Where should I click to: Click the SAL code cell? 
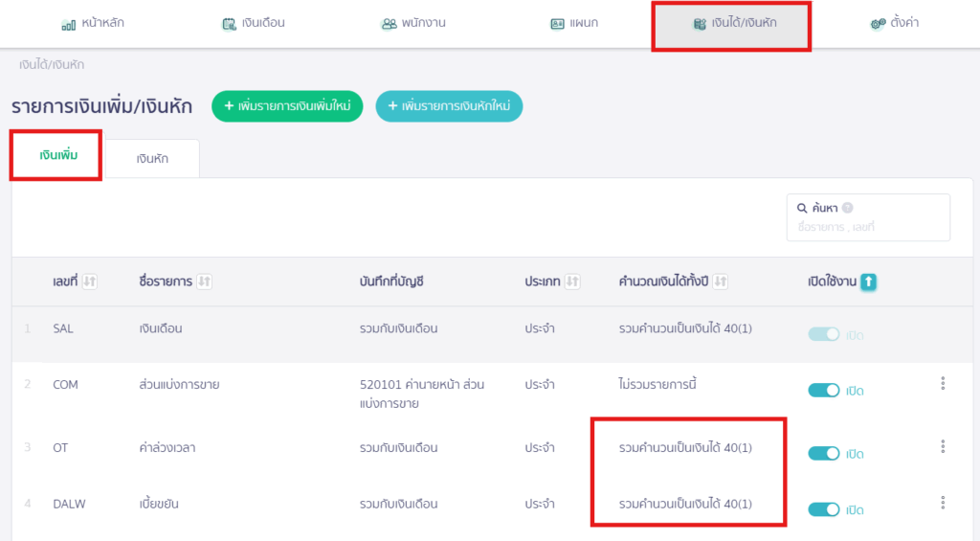63,328
